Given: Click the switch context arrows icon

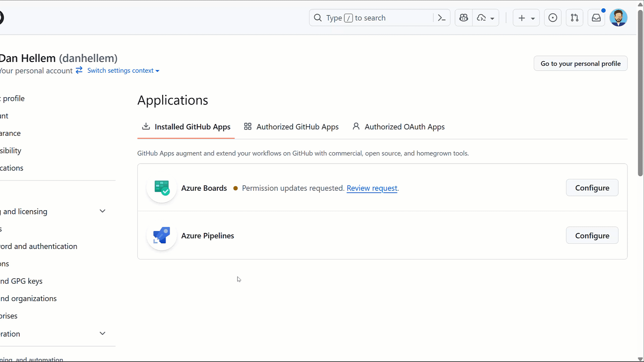Looking at the screenshot, I should coord(79,70).
